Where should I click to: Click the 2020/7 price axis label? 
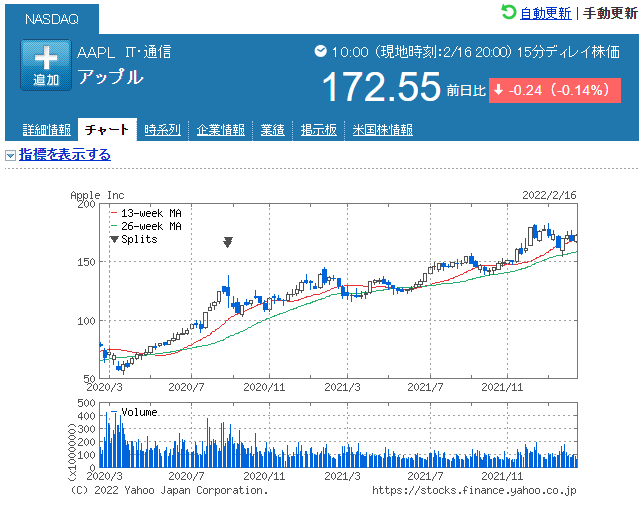pos(186,387)
